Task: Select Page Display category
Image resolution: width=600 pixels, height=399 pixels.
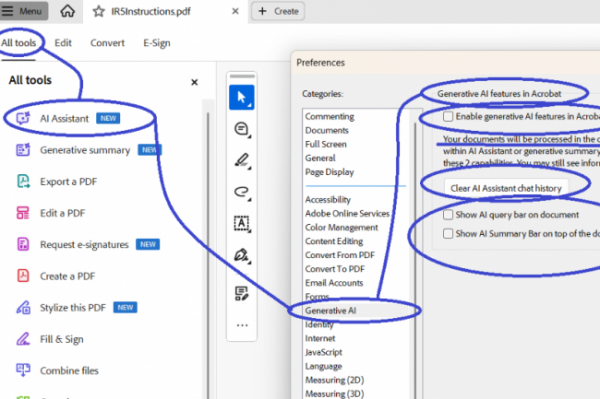Action: (329, 172)
